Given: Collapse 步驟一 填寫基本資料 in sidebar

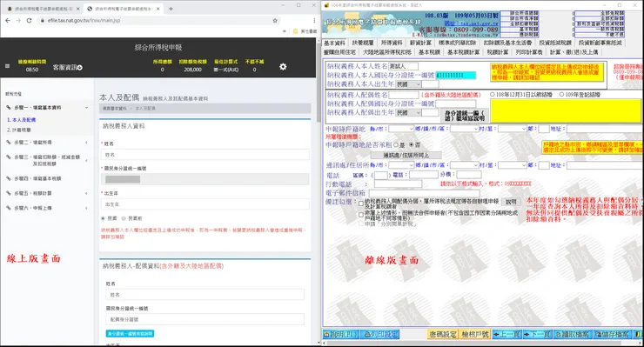Looking at the screenshot, I should (46, 107).
